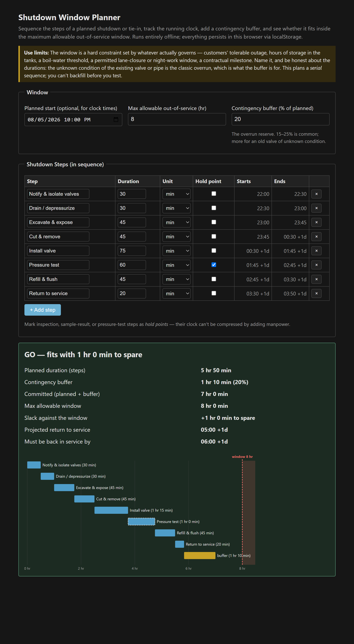Screen dimensions: 354x644
Task: Open unit dropdown for Refill & flush
Action: click(x=176, y=279)
